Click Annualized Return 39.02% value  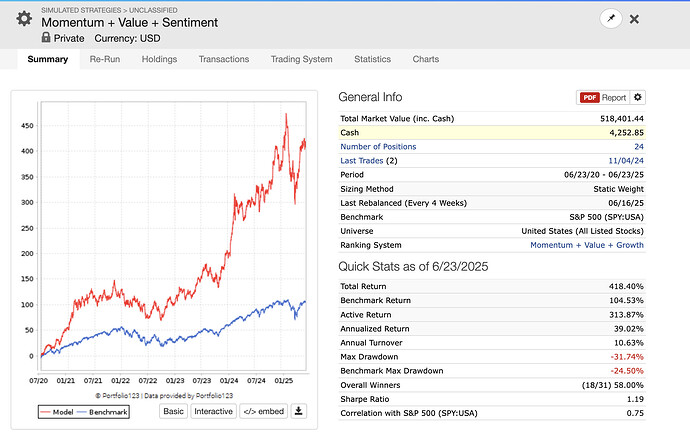pos(628,329)
